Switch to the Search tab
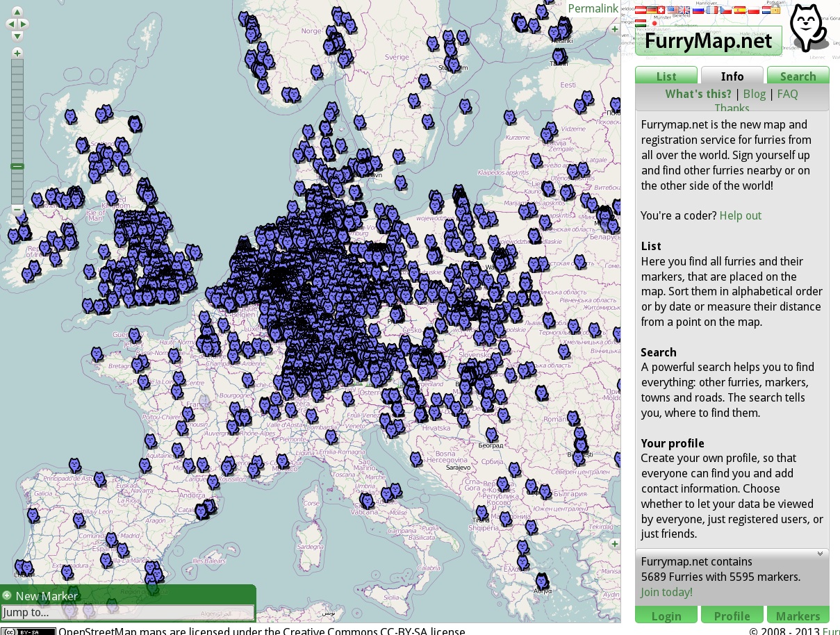 pyautogui.click(x=798, y=76)
